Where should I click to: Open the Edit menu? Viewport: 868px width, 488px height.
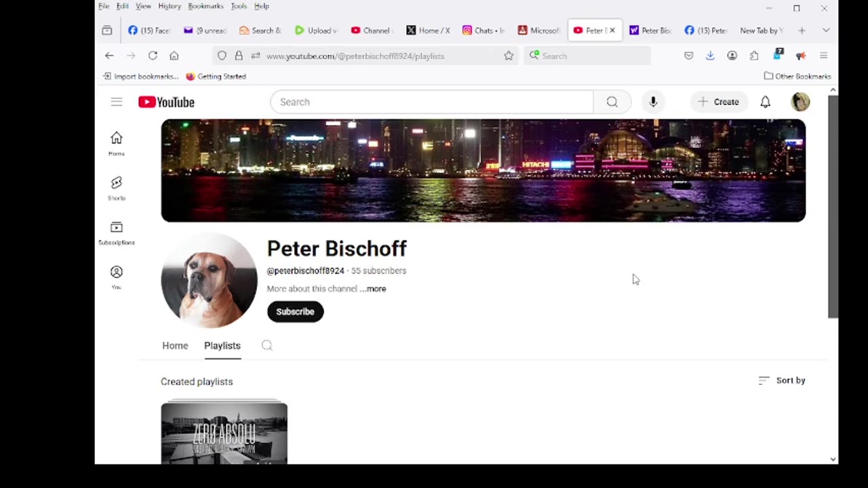point(122,6)
